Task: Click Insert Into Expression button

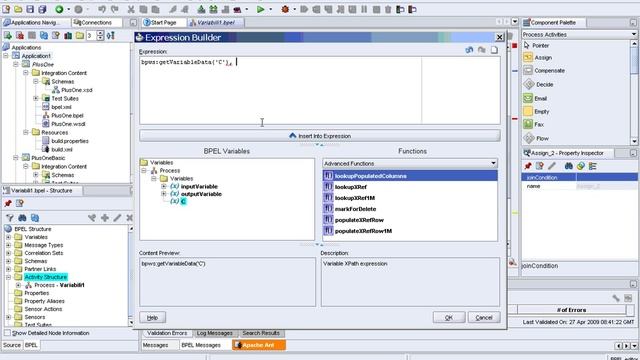Action: point(320,136)
